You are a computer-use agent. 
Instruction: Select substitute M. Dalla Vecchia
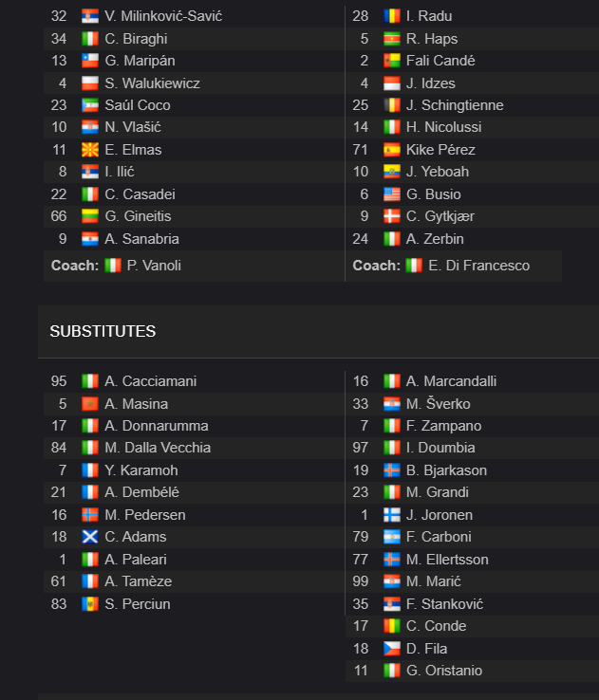pyautogui.click(x=158, y=448)
